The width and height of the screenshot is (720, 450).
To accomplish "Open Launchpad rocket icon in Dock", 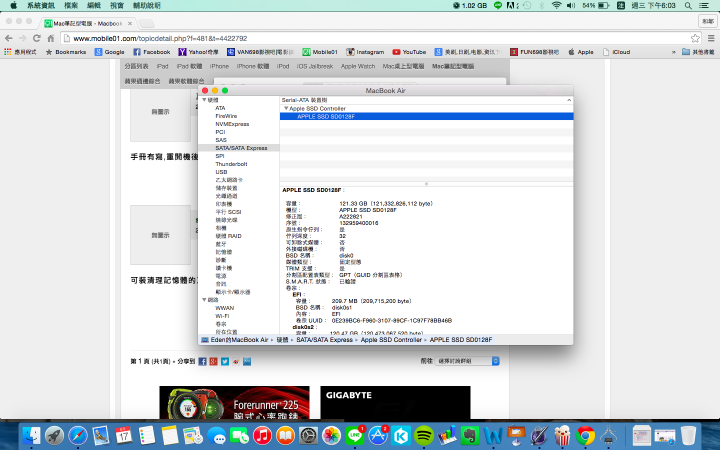I will click(x=55, y=435).
